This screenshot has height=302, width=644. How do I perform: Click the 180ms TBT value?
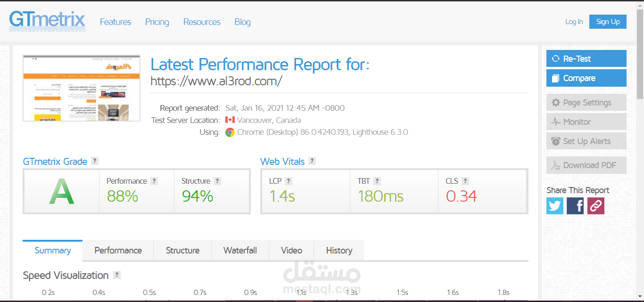[x=380, y=196]
